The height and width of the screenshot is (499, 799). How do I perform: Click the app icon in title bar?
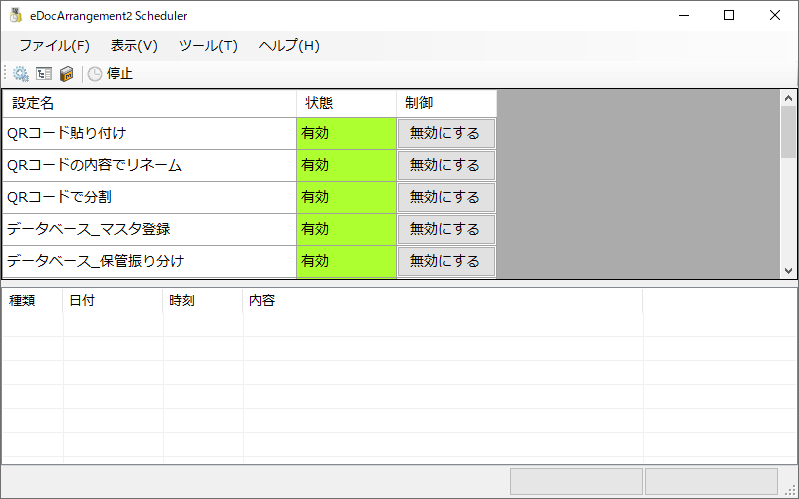click(x=16, y=16)
